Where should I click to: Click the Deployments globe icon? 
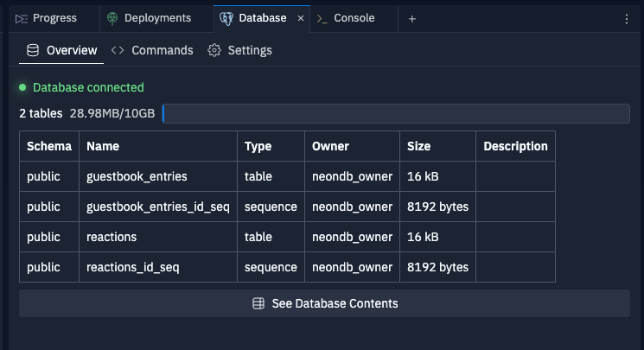(112, 18)
